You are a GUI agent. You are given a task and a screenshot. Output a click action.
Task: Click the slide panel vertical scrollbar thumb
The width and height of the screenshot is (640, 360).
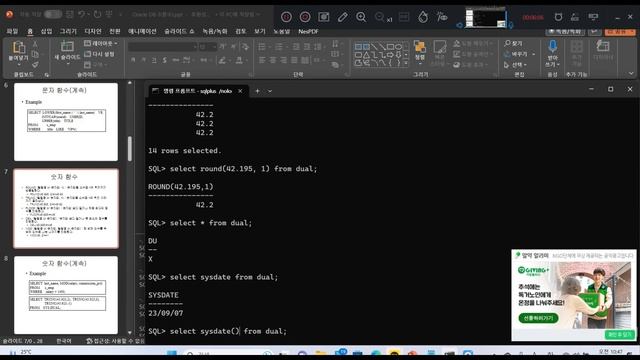(x=130, y=149)
